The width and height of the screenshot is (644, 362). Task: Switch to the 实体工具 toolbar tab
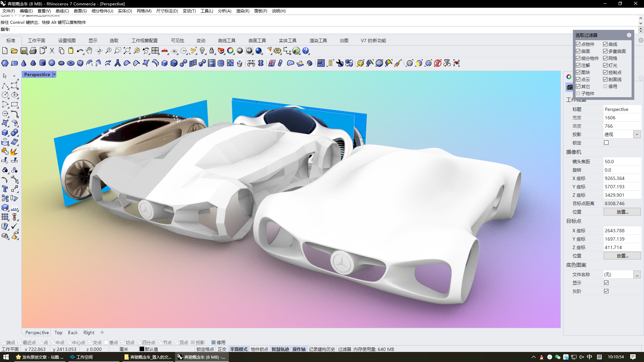coord(287,41)
